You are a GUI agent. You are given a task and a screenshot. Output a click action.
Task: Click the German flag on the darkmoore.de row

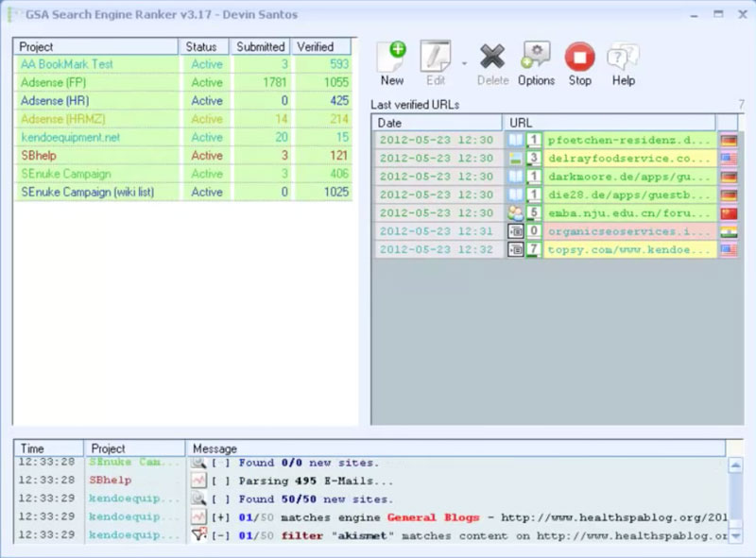pos(729,177)
